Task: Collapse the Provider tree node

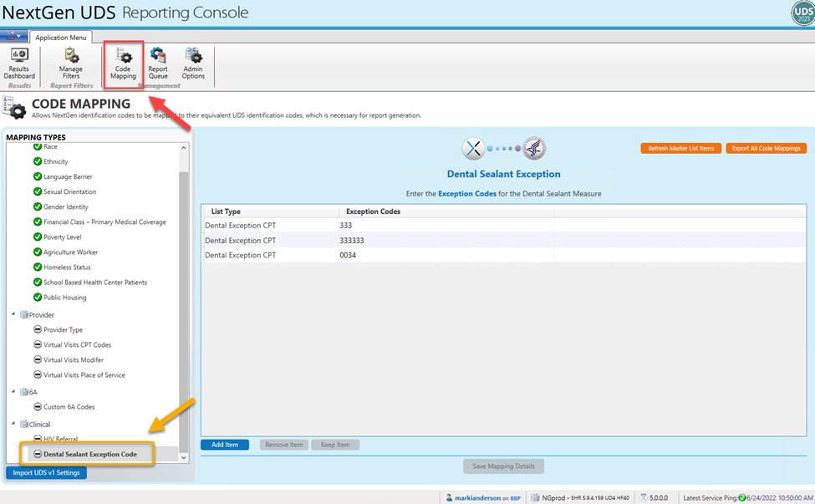Action: tap(13, 313)
